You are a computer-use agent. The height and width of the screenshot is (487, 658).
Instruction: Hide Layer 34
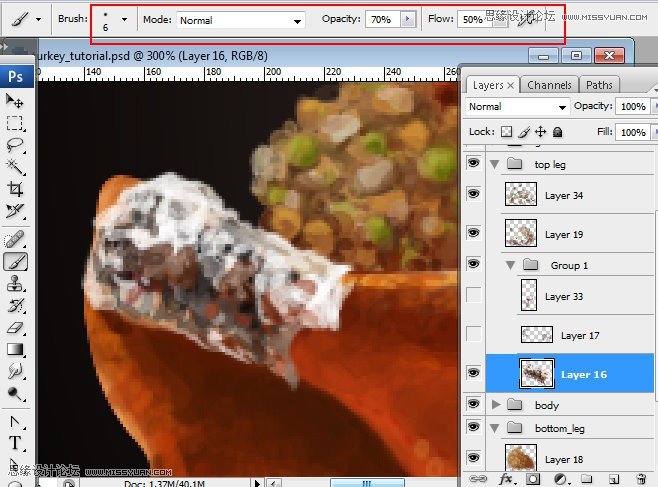[474, 193]
